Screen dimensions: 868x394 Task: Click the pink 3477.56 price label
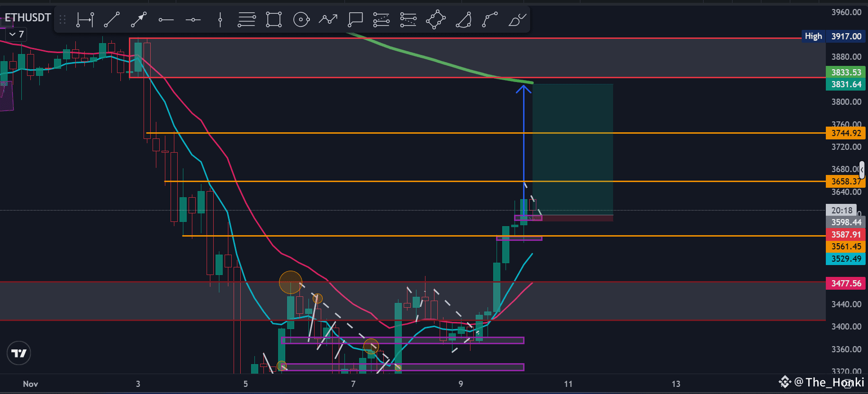pyautogui.click(x=846, y=284)
